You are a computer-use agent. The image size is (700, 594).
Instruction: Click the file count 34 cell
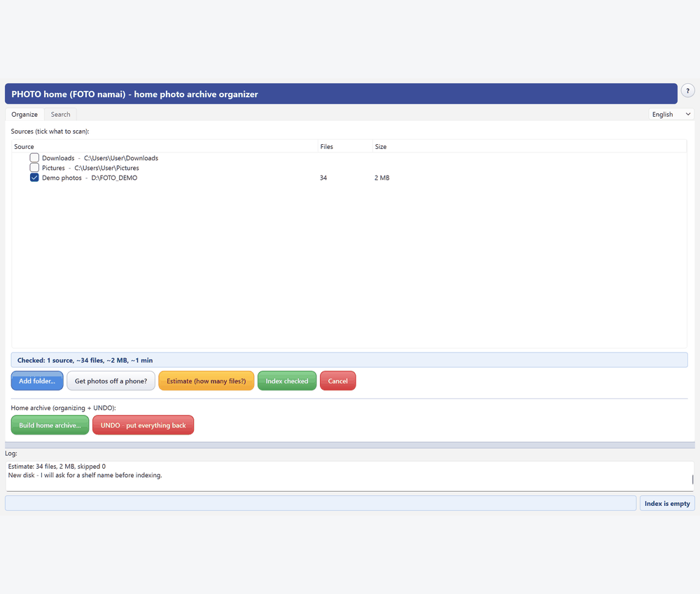click(x=323, y=178)
